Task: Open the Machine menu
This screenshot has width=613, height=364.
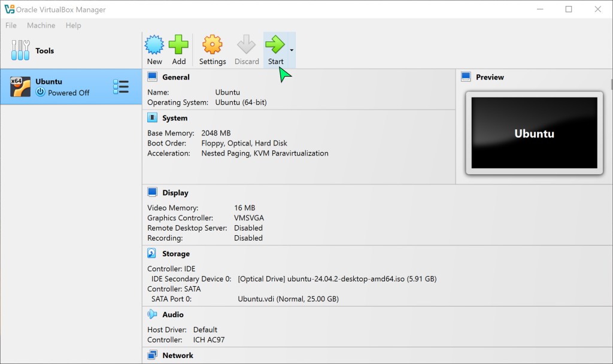Action: [x=41, y=26]
